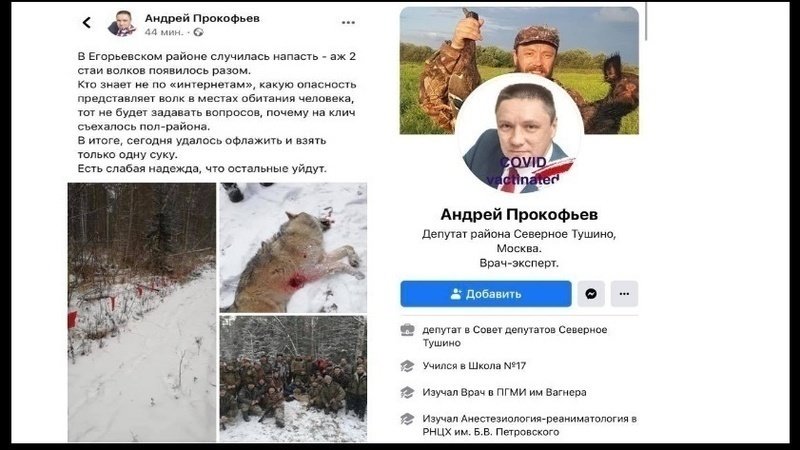Click the graduation cap icon beside Школа №17
Screen dimensions: 800x450
coord(407,366)
